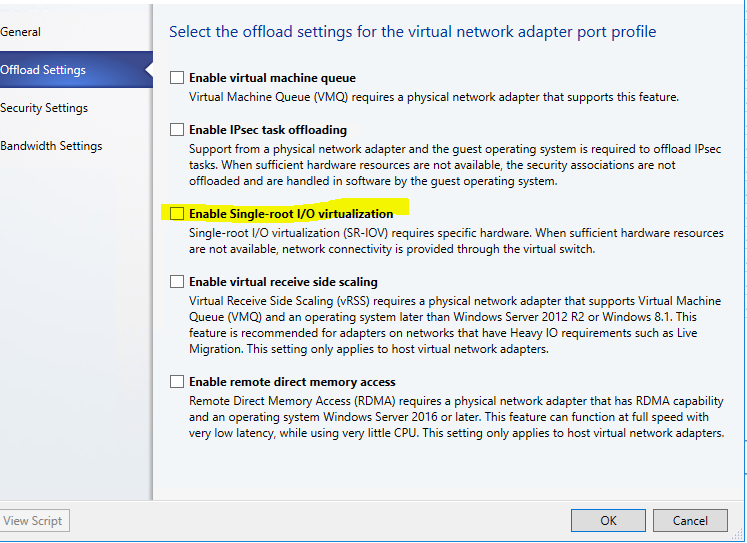This screenshot has width=747, height=543.
Task: Select the Offload Settings tab
Action: tap(76, 70)
